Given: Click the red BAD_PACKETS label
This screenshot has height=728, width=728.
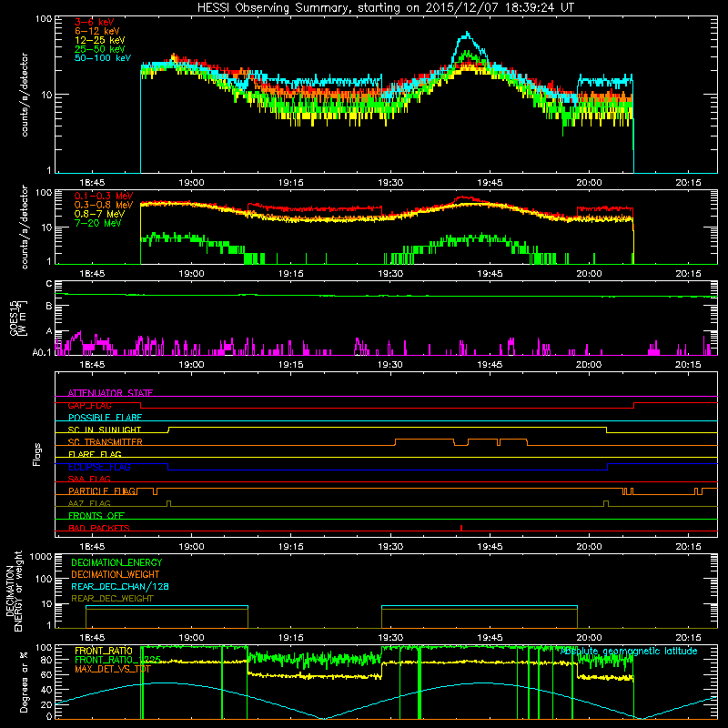Looking at the screenshot, I should (x=99, y=528).
